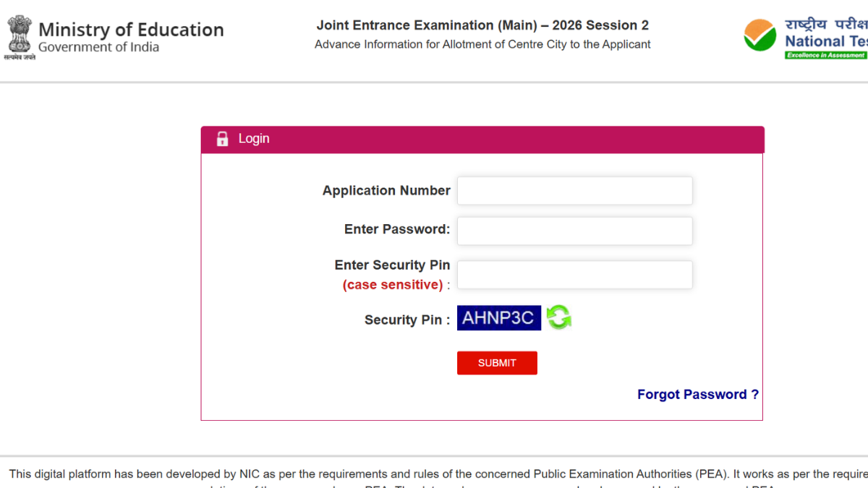Click the Government of India emblem
This screenshot has height=488, width=868.
point(20,36)
